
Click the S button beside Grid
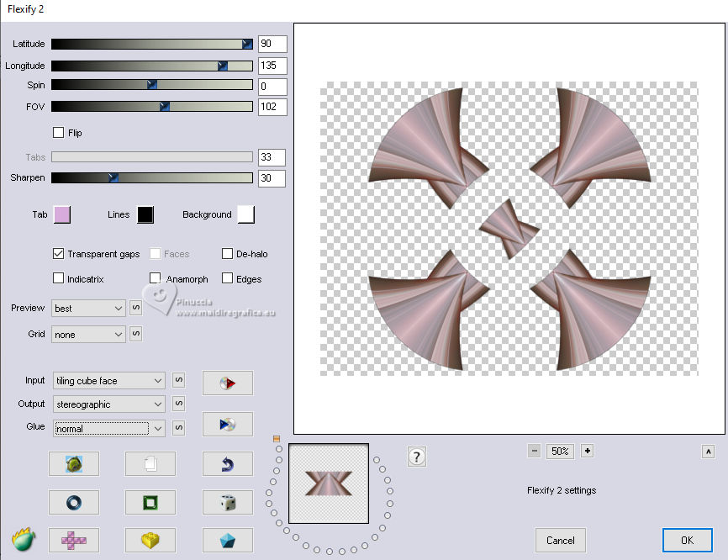point(135,334)
